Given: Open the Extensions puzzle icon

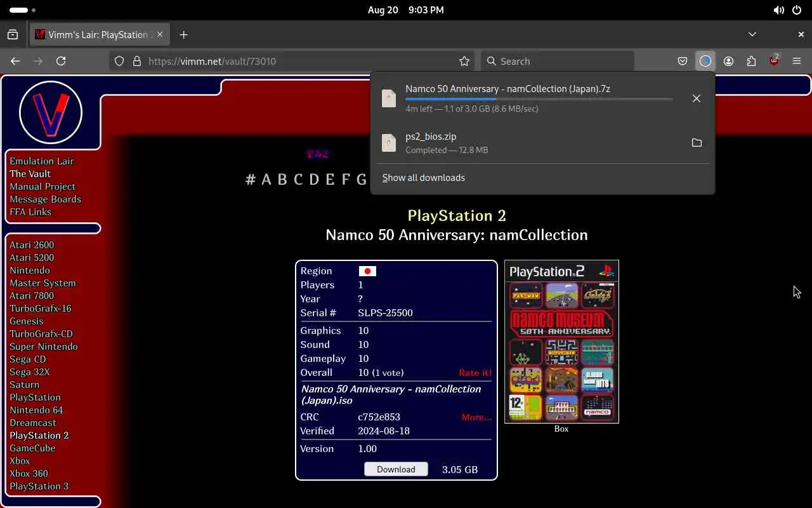Looking at the screenshot, I should [751, 61].
